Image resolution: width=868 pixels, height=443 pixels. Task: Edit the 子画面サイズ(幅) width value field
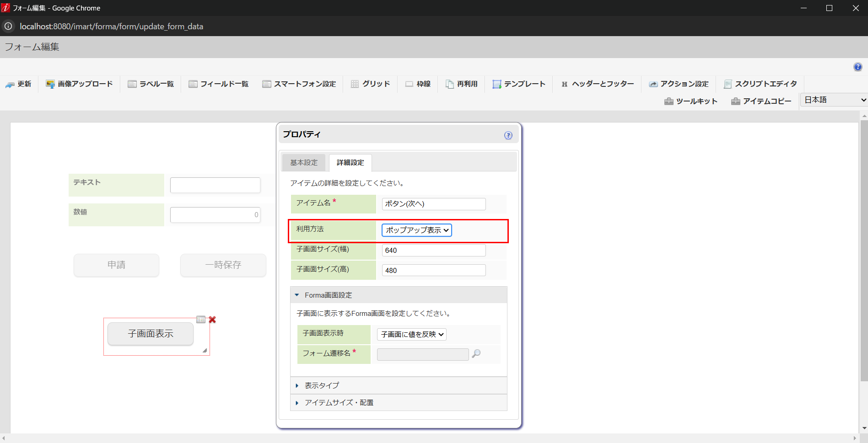click(433, 250)
